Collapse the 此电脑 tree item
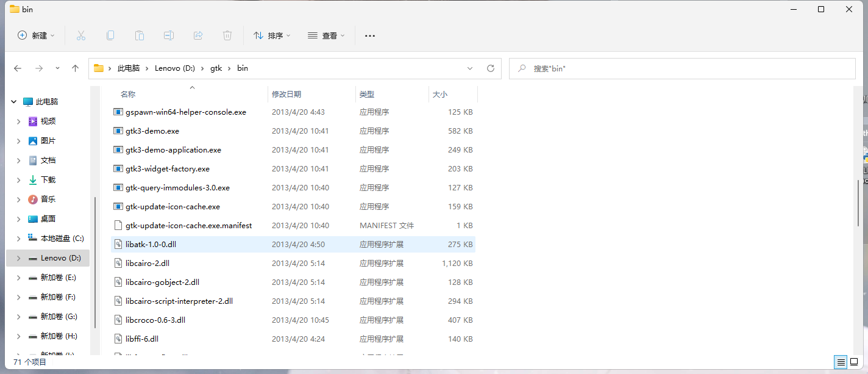The width and height of the screenshot is (868, 374). 13,101
